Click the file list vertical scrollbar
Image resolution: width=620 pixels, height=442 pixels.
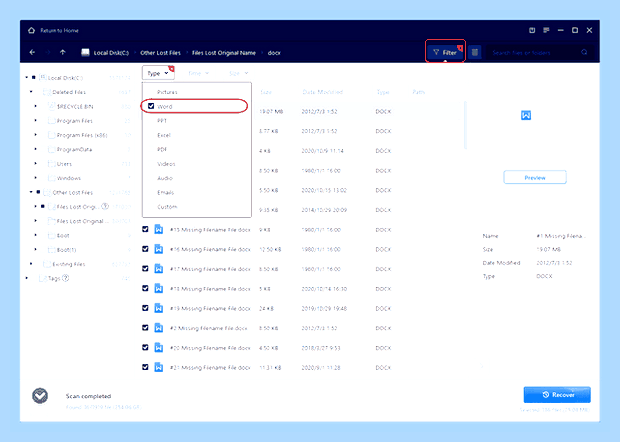point(465,125)
